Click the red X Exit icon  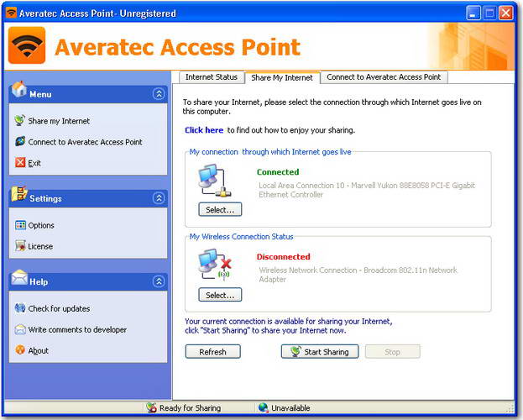pyautogui.click(x=20, y=163)
